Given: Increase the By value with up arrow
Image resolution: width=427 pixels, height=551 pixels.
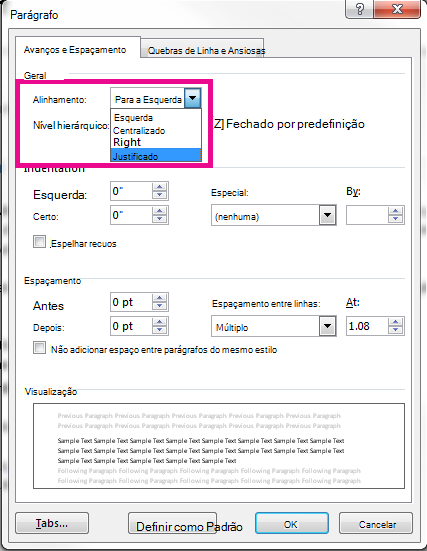Looking at the screenshot, I should point(395,211).
